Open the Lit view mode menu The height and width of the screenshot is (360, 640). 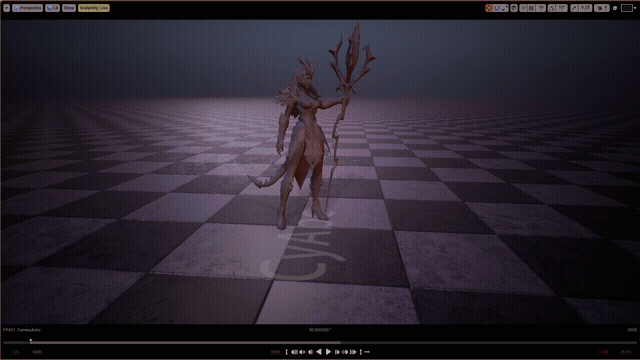click(52, 8)
